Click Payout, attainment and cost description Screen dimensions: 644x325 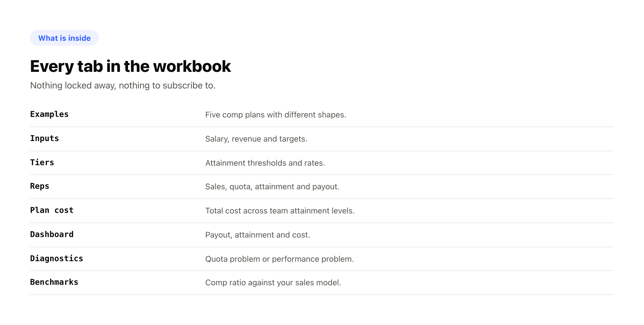point(258,235)
